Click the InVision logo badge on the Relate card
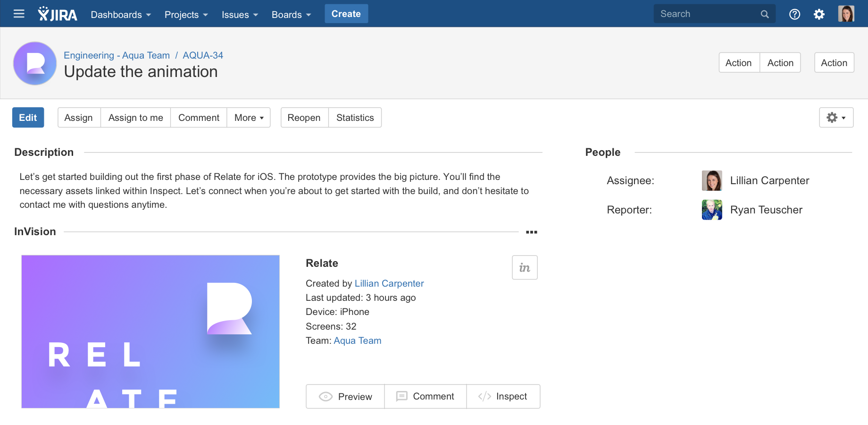Viewport: 868px width, 425px height. 525,267
